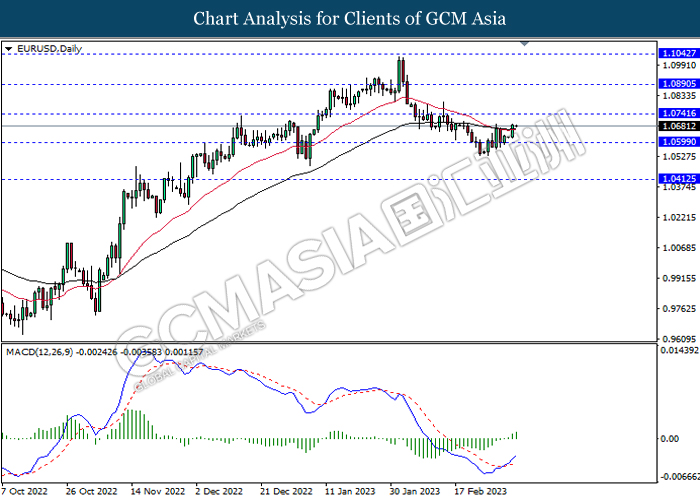Click the 2 Dec 2022 date label
The height and width of the screenshot is (500, 700).
[219, 491]
